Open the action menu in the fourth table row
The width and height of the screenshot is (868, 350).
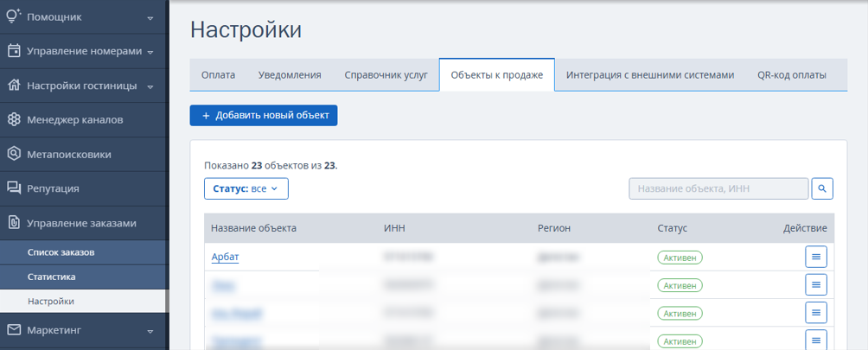(816, 340)
